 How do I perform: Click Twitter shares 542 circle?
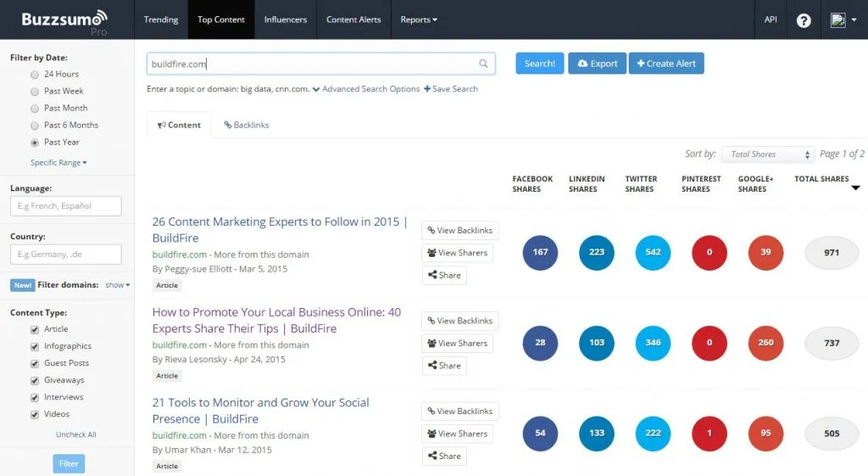tap(654, 253)
